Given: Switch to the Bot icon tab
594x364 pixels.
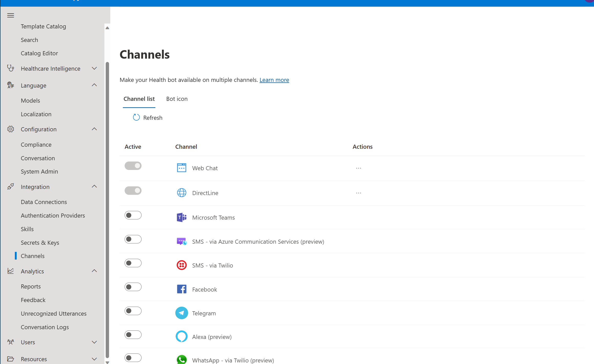Looking at the screenshot, I should point(177,99).
